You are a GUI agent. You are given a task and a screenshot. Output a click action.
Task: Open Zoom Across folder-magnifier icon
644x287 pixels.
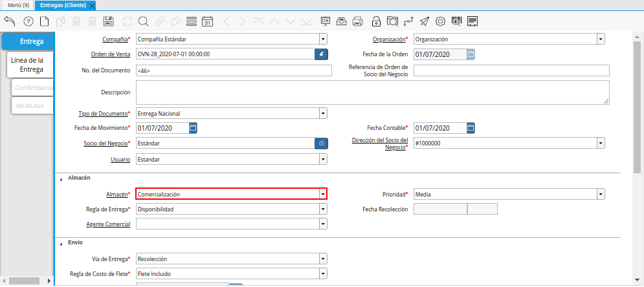click(392, 21)
